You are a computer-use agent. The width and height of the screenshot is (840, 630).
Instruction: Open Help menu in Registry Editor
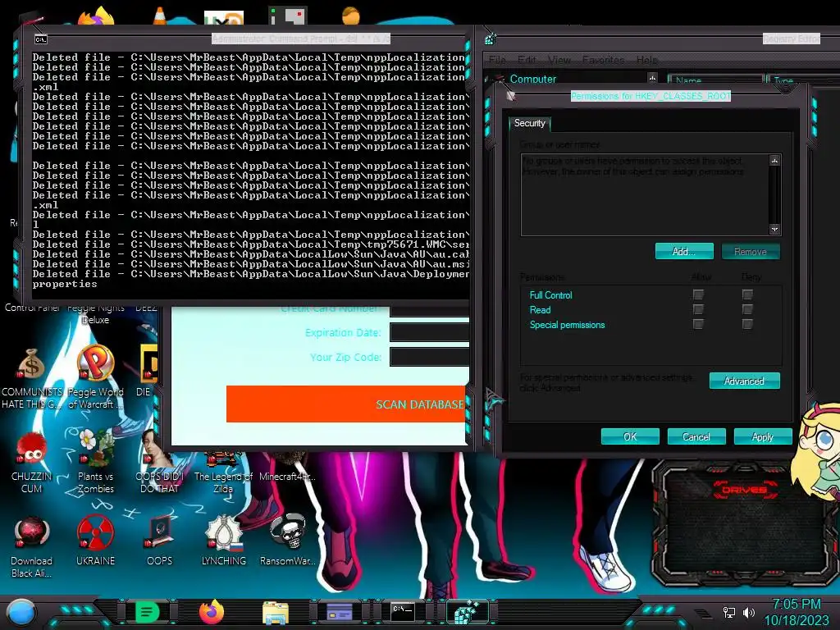pyautogui.click(x=646, y=60)
